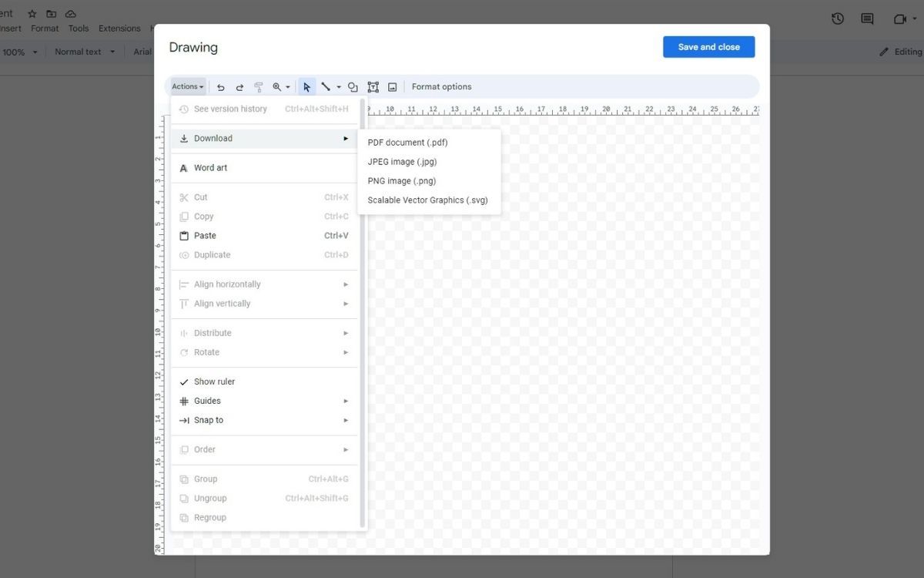Open the zoom dropdown arrow
The height and width of the screenshot is (578, 924).
[x=288, y=87]
